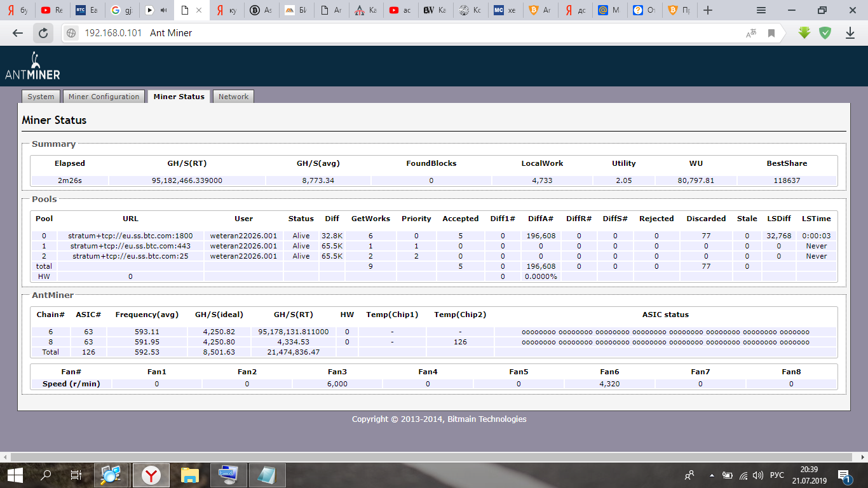The image size is (868, 488).
Task: Open browser downloads arrow icon
Action: coord(850,33)
